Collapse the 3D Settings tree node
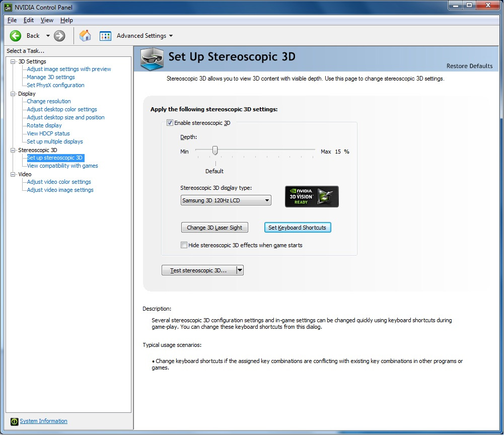 (13, 61)
